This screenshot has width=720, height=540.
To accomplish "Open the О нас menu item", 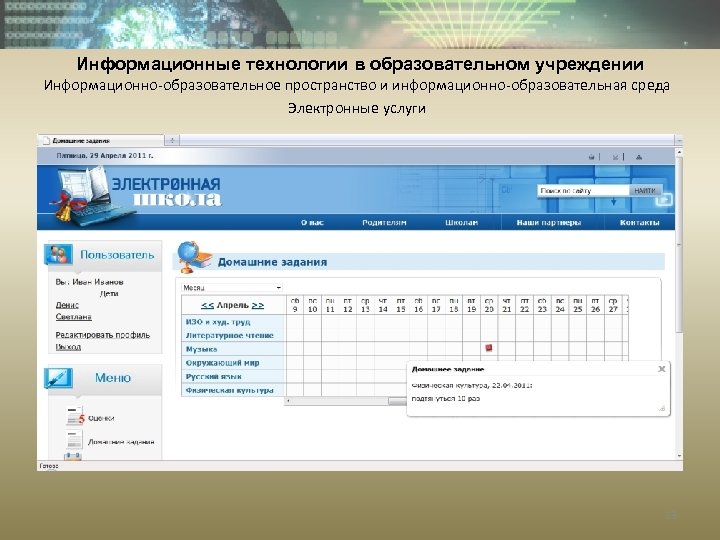I will tap(312, 222).
